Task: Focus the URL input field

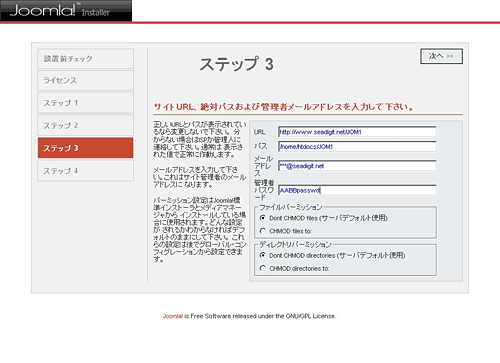Action: tap(357, 132)
